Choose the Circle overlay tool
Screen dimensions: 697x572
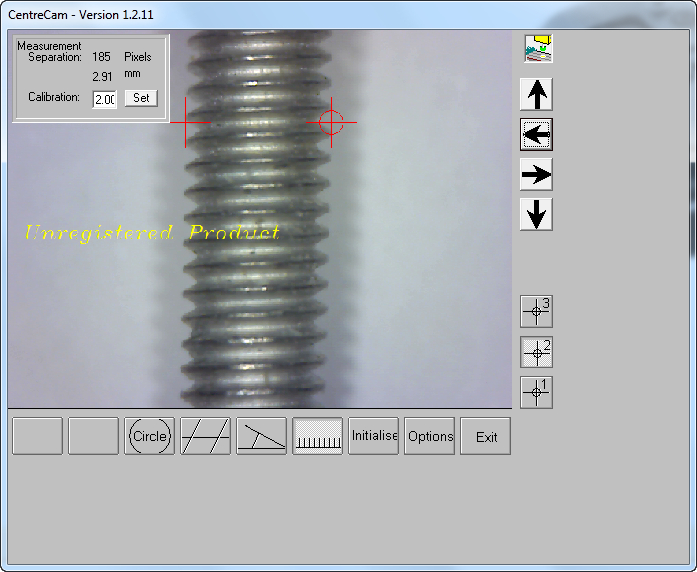click(x=149, y=436)
